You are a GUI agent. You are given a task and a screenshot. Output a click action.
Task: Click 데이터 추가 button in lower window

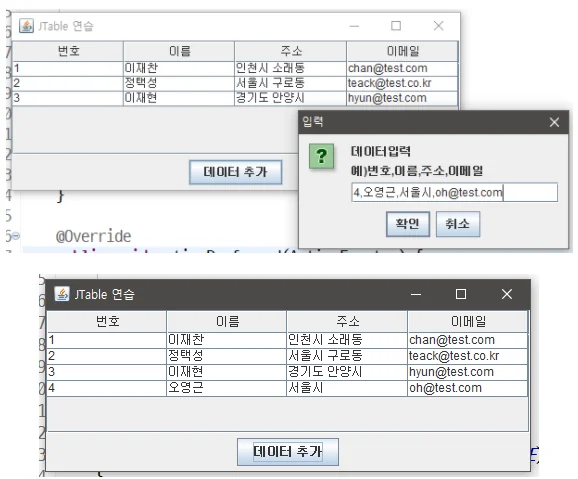[288, 452]
